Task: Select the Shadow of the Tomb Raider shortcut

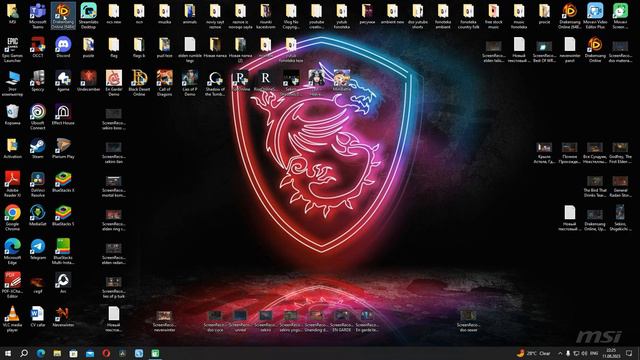Action: [215, 83]
